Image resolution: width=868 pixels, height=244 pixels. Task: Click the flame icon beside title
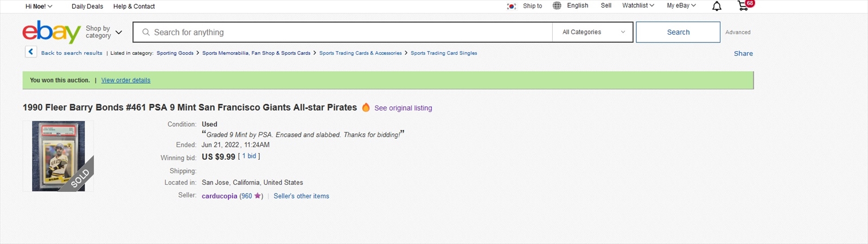coord(366,107)
